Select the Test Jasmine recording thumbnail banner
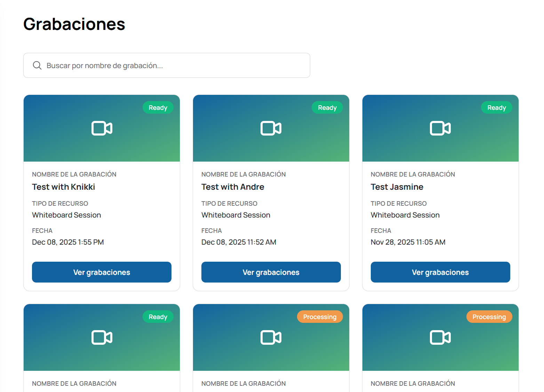Viewport: 544px width, 392px height. [x=440, y=146]
